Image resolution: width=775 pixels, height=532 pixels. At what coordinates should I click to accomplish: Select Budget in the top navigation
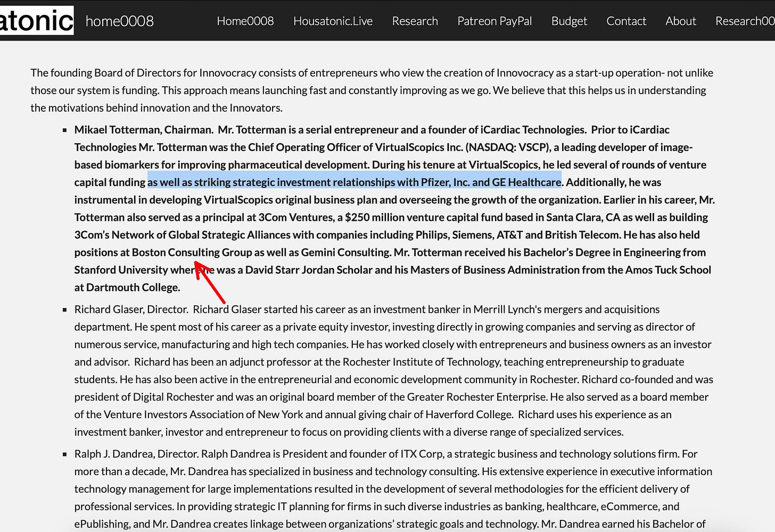click(x=569, y=21)
